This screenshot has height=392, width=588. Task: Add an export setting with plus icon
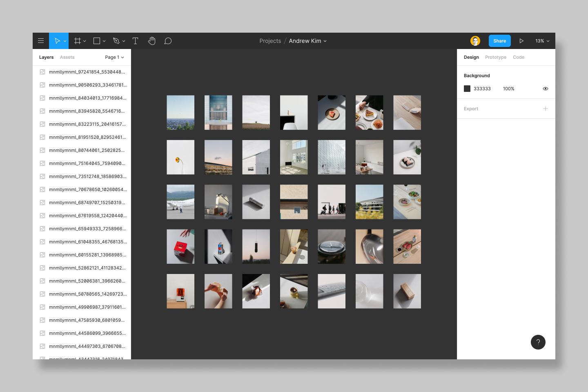[545, 109]
